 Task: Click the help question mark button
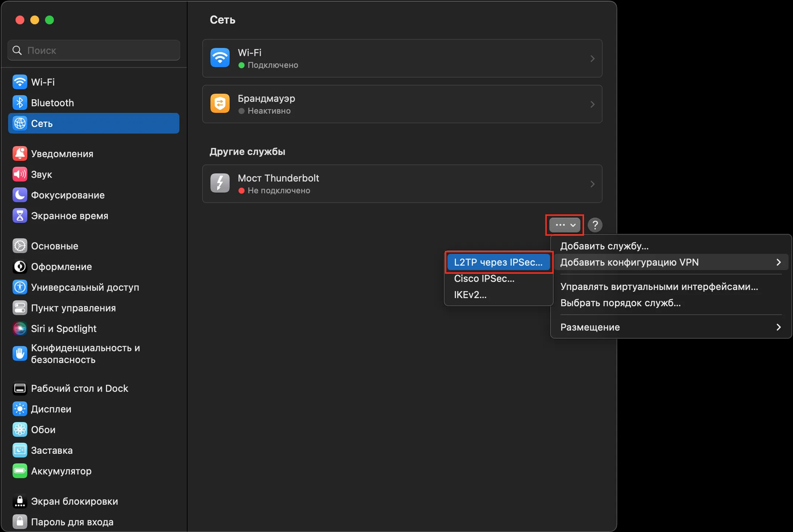click(595, 225)
